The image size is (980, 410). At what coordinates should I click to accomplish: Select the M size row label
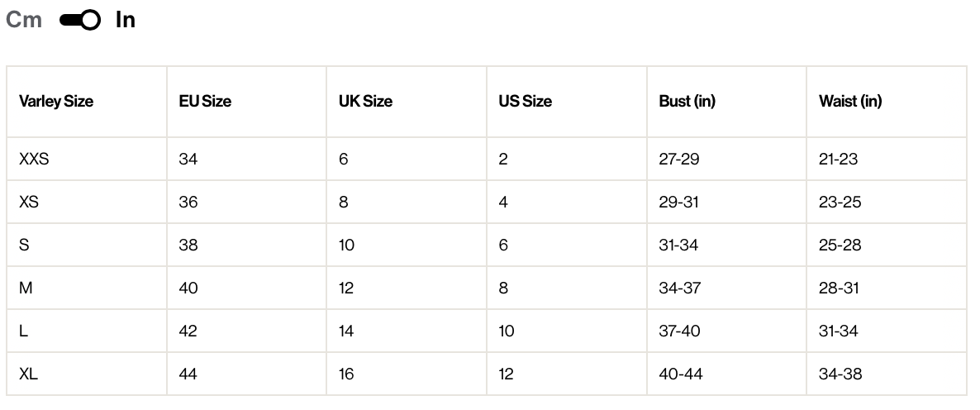point(26,288)
